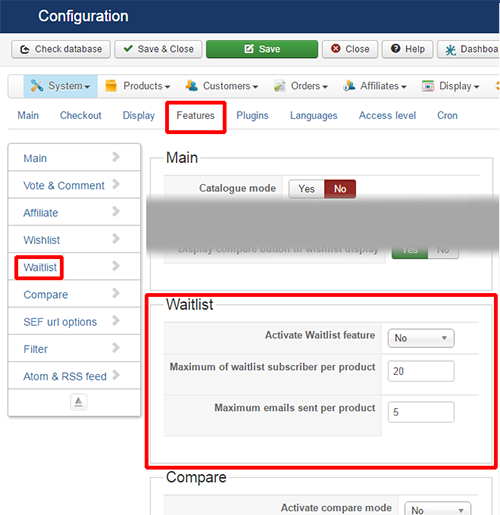
Task: Open the Products dropdown menu
Action: (x=137, y=86)
